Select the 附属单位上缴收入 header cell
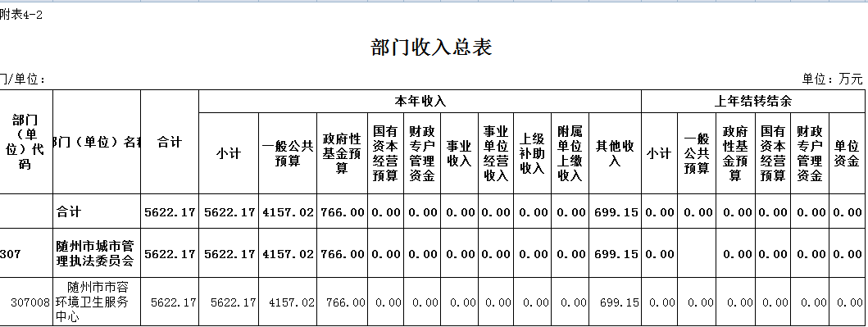Viewport: 868px width, 327px height. pyautogui.click(x=570, y=153)
